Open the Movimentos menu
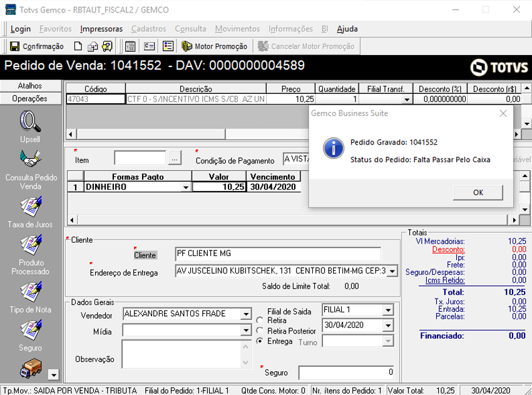This screenshot has width=532, height=395. (237, 29)
